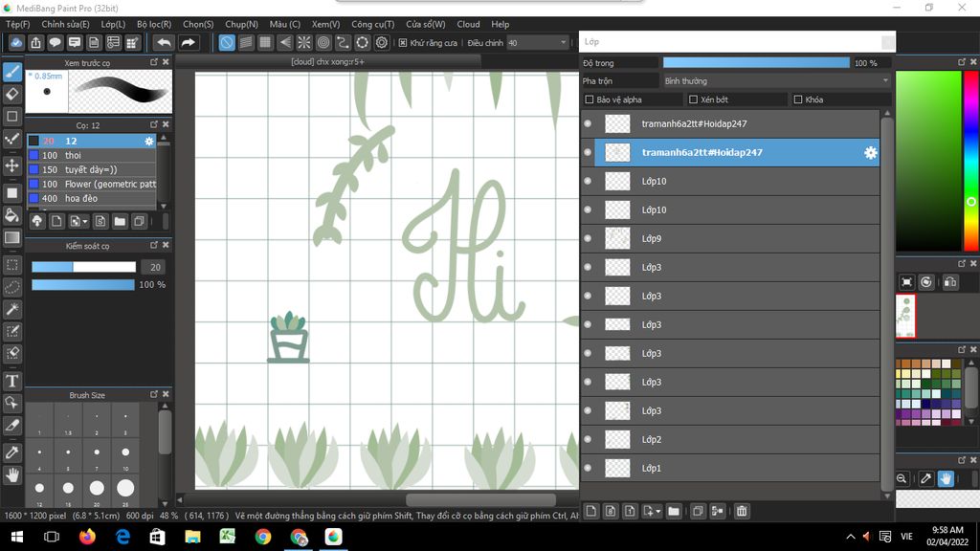Image resolution: width=980 pixels, height=551 pixels.
Task: Select the Gradient tool
Action: pos(11,238)
